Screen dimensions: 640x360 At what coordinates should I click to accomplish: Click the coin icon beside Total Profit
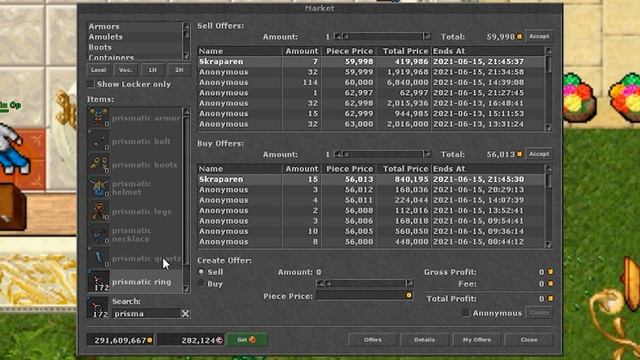[x=550, y=299]
